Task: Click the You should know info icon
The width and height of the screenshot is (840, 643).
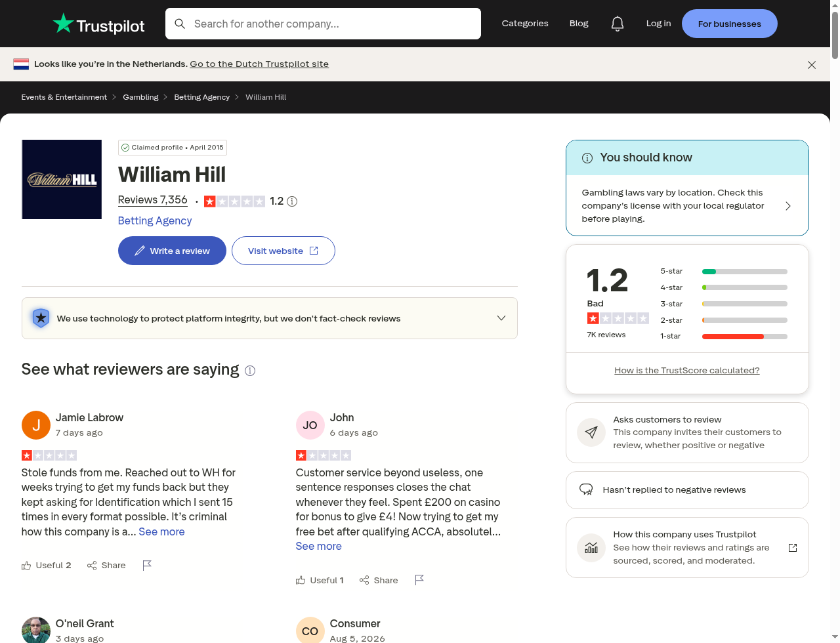Action: [x=587, y=158]
